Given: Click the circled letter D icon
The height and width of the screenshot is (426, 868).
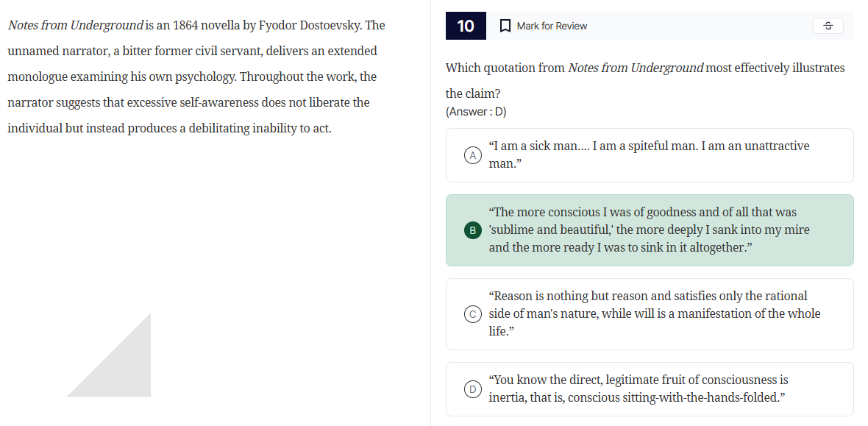Looking at the screenshot, I should [473, 389].
